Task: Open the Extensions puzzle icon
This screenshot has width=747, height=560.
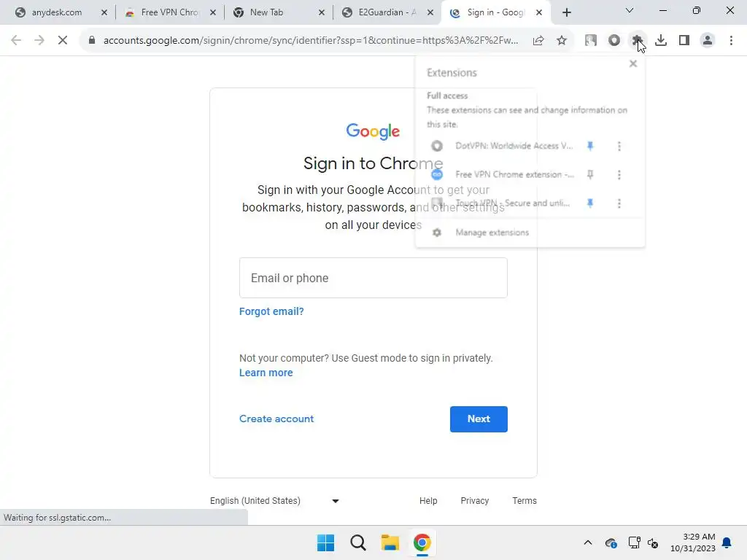Action: click(x=638, y=41)
